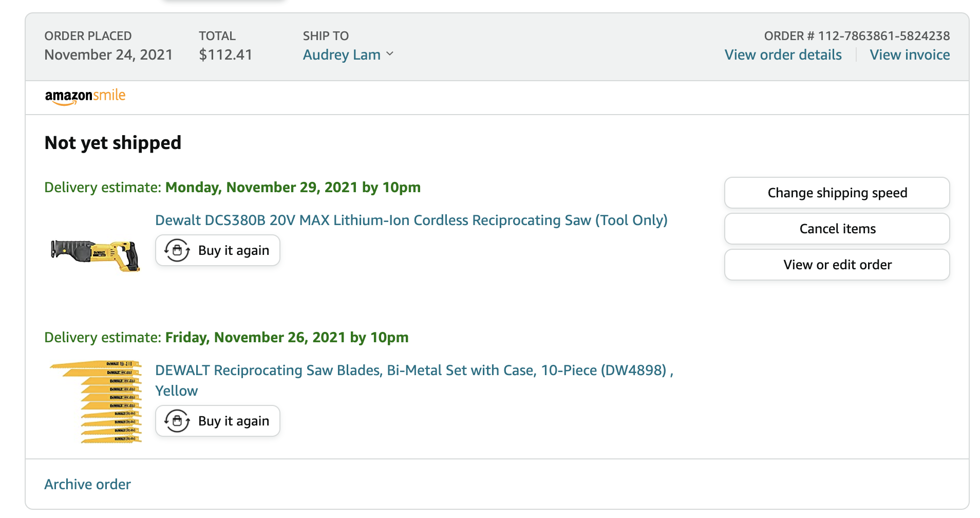
Task: Open the DEWALT Reciprocating Saw Blades product link
Action: pos(414,380)
